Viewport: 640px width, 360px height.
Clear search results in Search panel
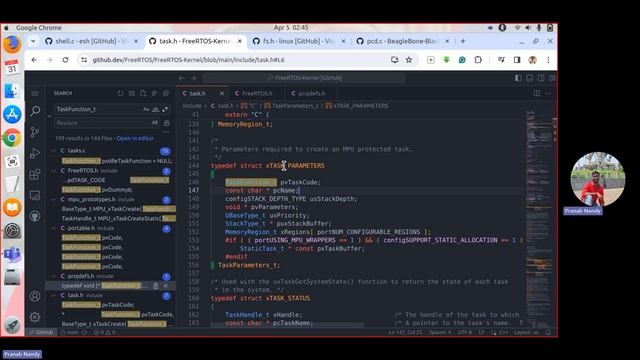(131, 93)
